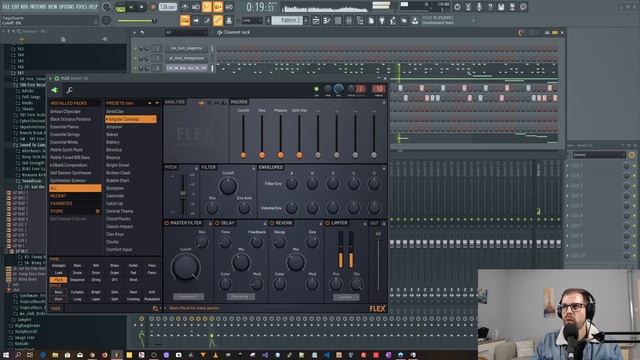Click the undo history toolbar icon

(x=457, y=7)
